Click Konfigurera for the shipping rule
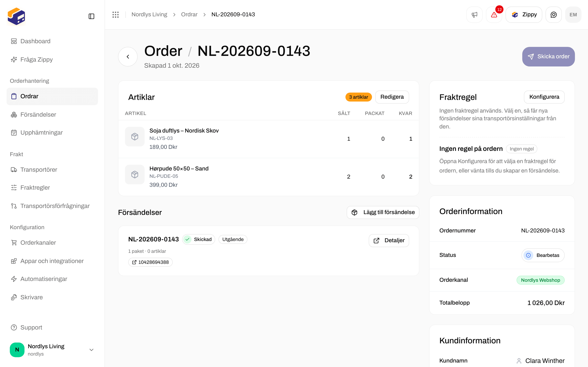588x367 pixels. click(544, 97)
